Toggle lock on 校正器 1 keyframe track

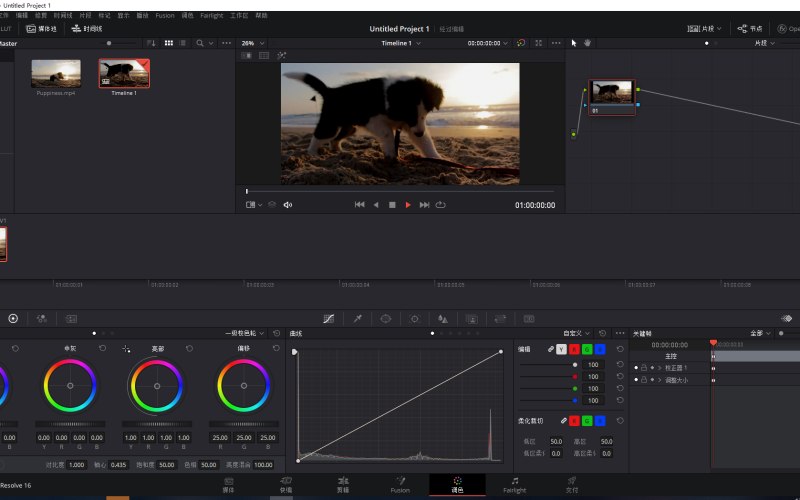pos(644,368)
